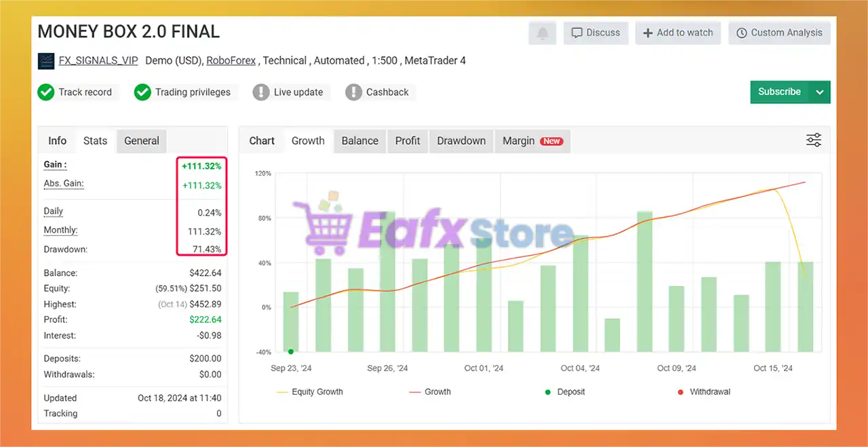Image resolution: width=868 pixels, height=447 pixels.
Task: Open Custom Analysis button
Action: (779, 33)
